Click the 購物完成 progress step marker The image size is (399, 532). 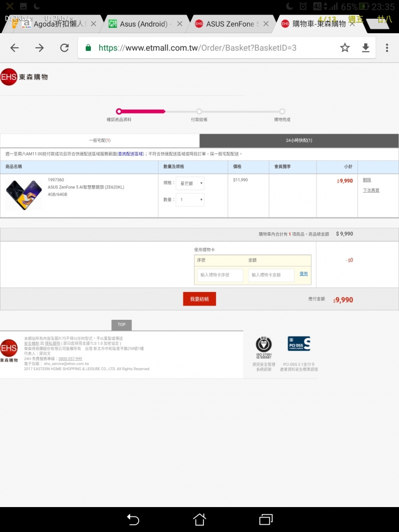click(282, 111)
